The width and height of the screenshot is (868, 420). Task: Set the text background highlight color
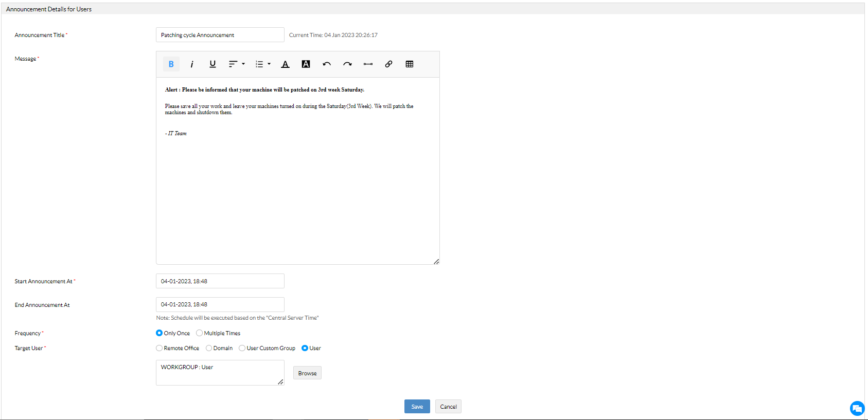click(x=306, y=64)
